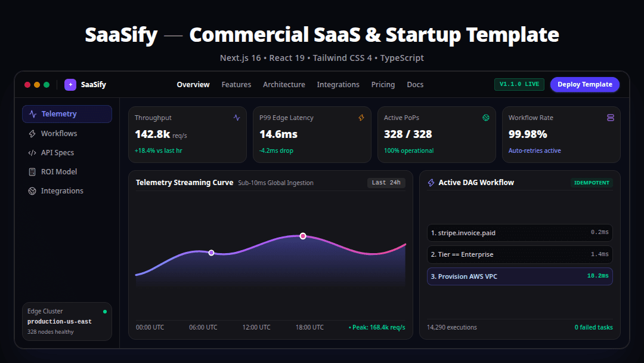The height and width of the screenshot is (363, 644).
Task: Click the +18.4% vs last hr text
Action: click(159, 150)
